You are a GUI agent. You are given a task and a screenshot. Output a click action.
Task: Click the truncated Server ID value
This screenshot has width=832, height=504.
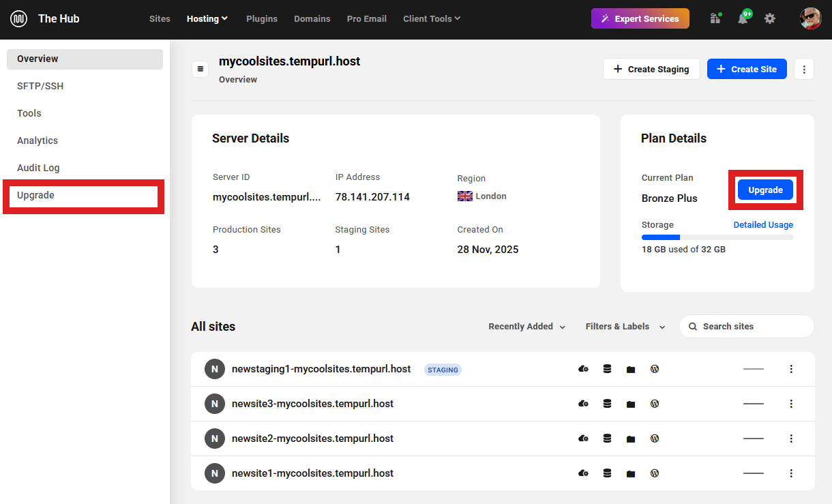[267, 197]
